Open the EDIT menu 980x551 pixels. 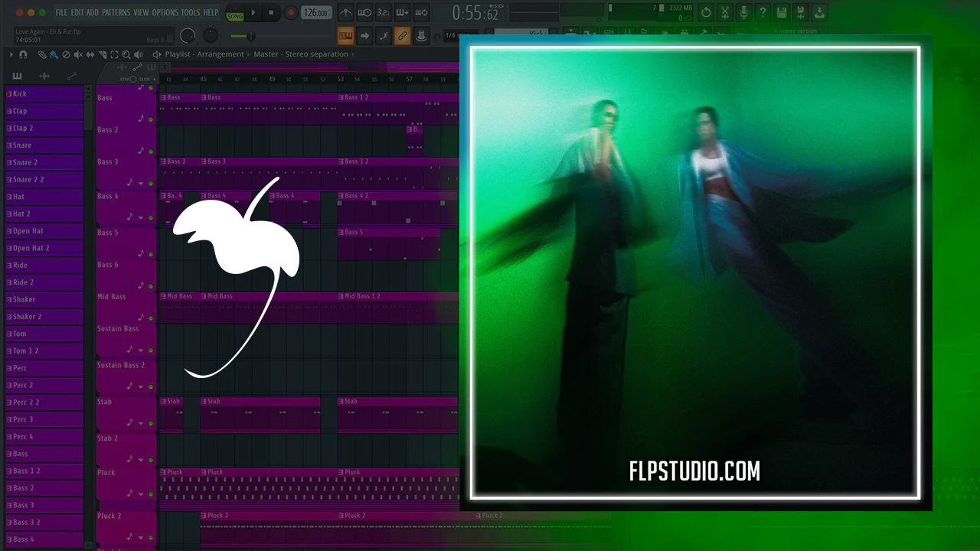(77, 12)
